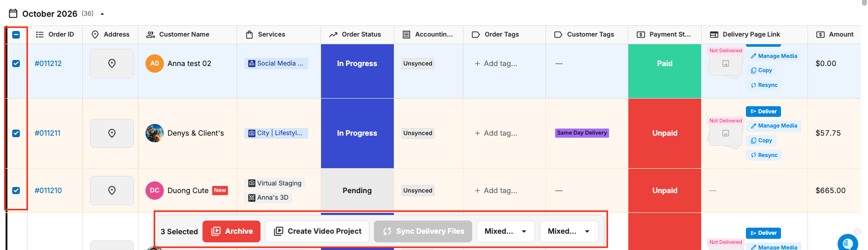The width and height of the screenshot is (868, 250).
Task: Add tag to order #011210
Action: pyautogui.click(x=496, y=191)
